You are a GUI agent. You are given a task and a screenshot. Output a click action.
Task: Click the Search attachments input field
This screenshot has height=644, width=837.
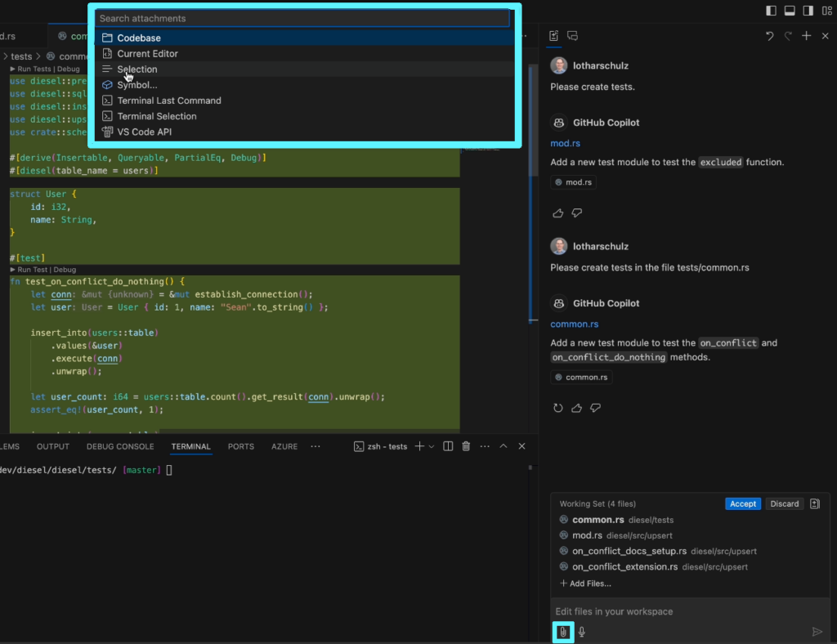click(302, 18)
